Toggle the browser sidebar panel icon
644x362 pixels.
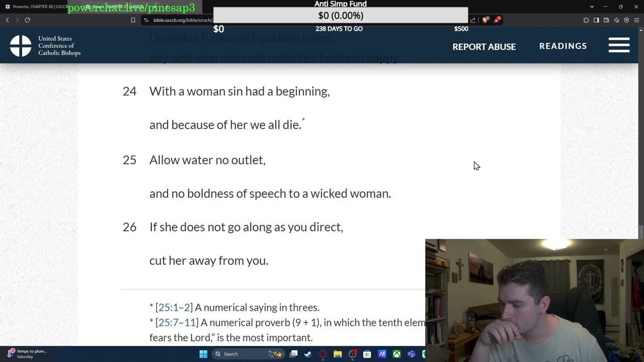(x=596, y=20)
